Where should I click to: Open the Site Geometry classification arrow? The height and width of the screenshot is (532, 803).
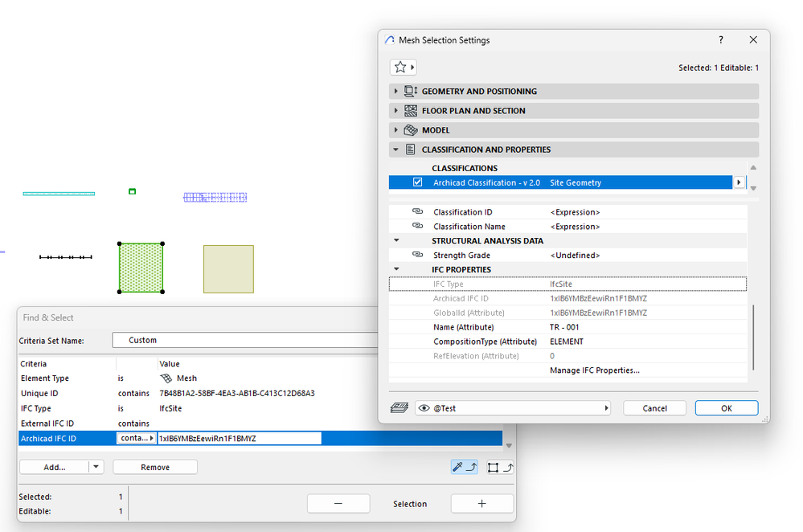(x=739, y=182)
